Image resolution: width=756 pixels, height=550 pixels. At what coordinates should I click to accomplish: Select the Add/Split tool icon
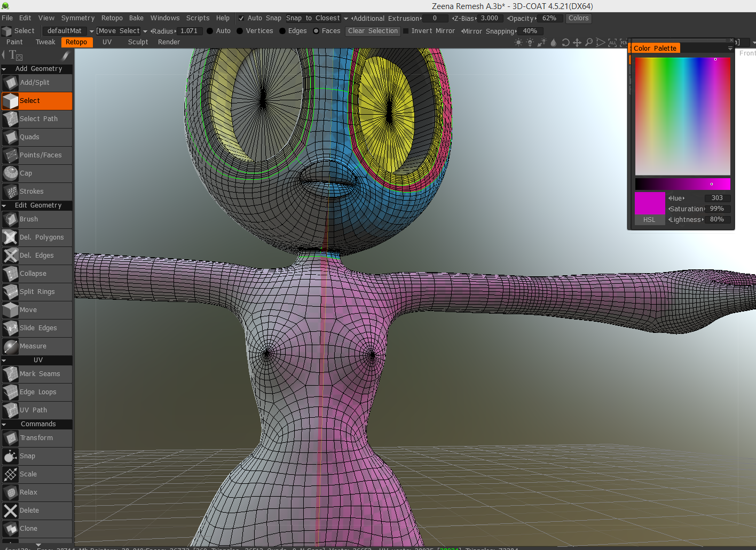click(11, 83)
